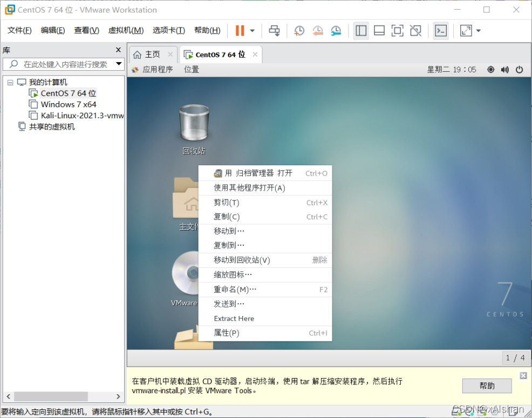This screenshot has width=532, height=418.
Task: Open the 帮助(H) menu
Action: pyautogui.click(x=207, y=30)
